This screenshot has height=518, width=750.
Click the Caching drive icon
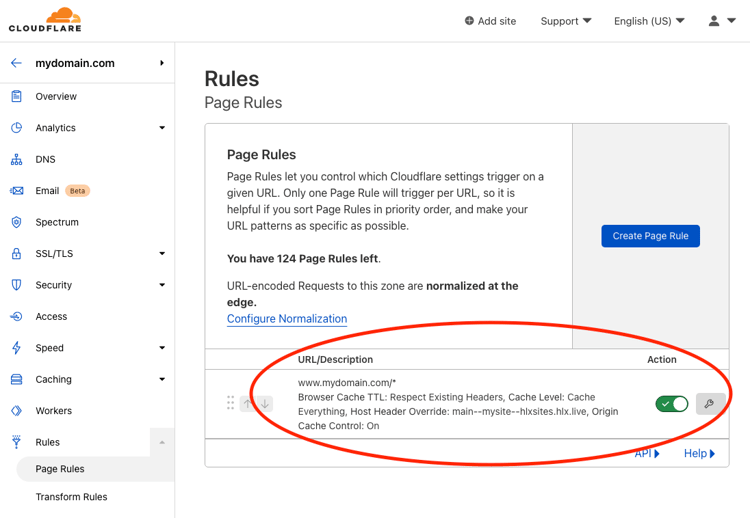(x=16, y=379)
